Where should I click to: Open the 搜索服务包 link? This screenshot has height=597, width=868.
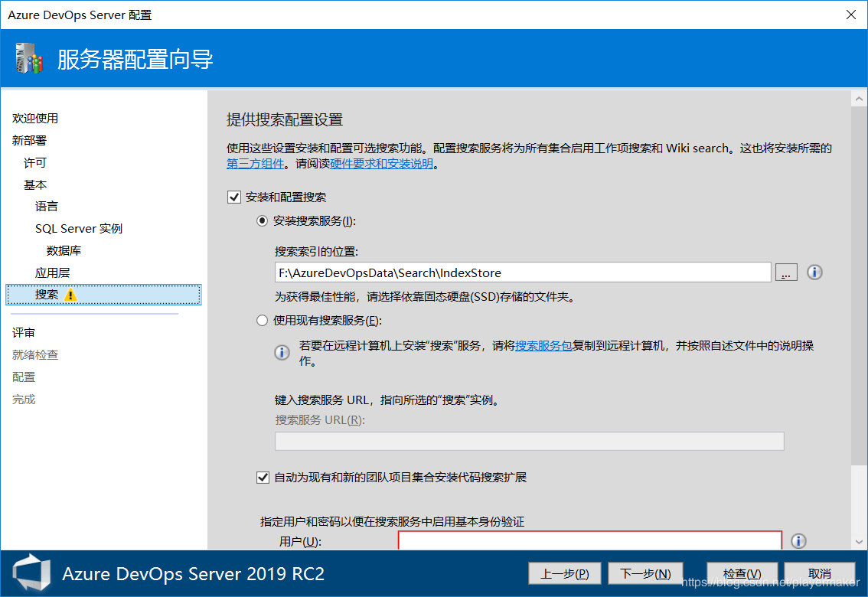click(543, 345)
